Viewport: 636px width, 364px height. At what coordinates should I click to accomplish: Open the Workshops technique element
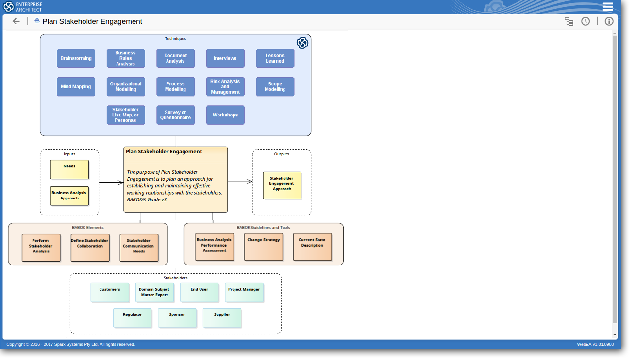pyautogui.click(x=225, y=115)
